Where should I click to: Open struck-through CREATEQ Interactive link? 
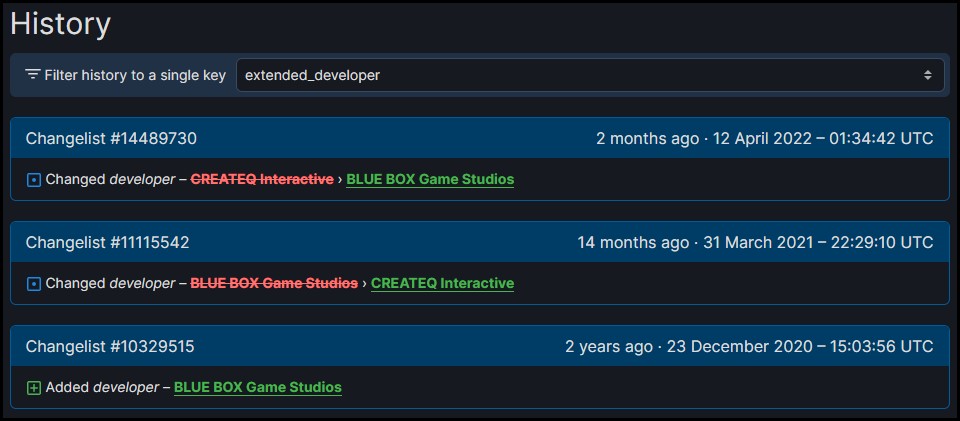click(x=262, y=179)
